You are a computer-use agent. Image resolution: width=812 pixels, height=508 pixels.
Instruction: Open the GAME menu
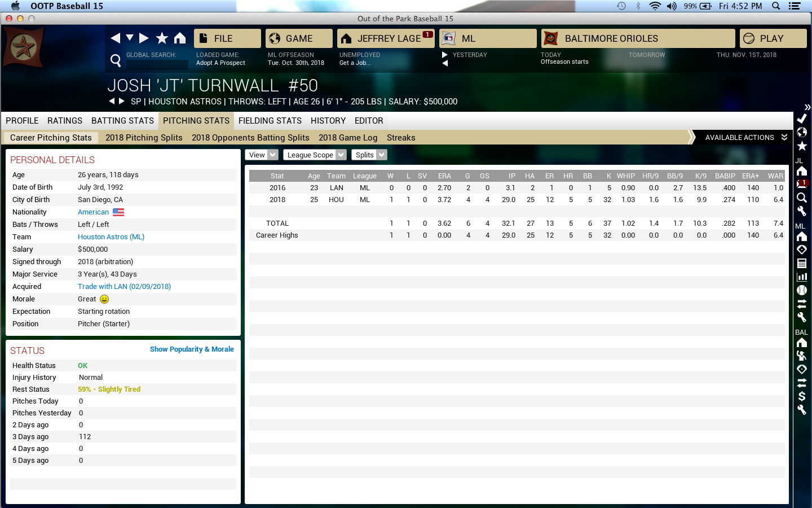tap(299, 38)
